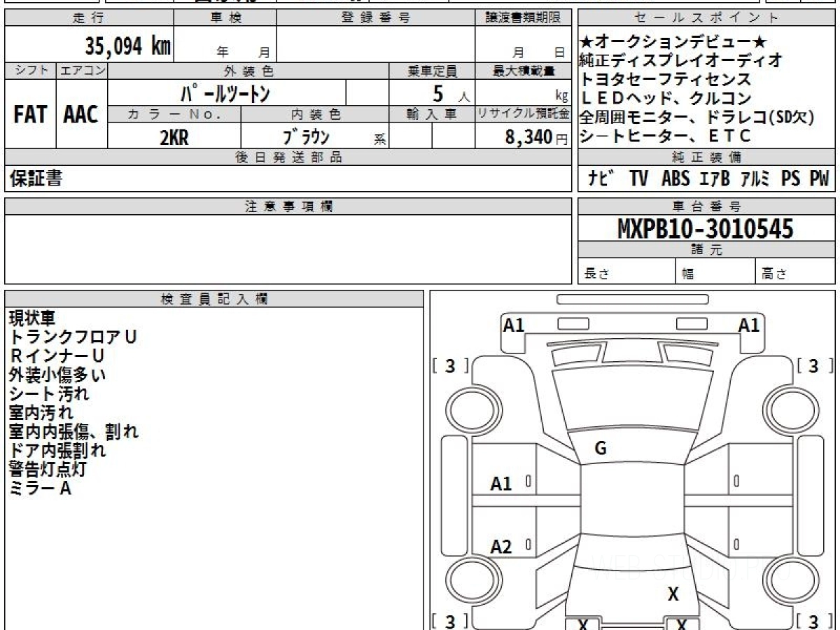Select exterior color パールツートン
The width and height of the screenshot is (840, 630).
tap(225, 93)
